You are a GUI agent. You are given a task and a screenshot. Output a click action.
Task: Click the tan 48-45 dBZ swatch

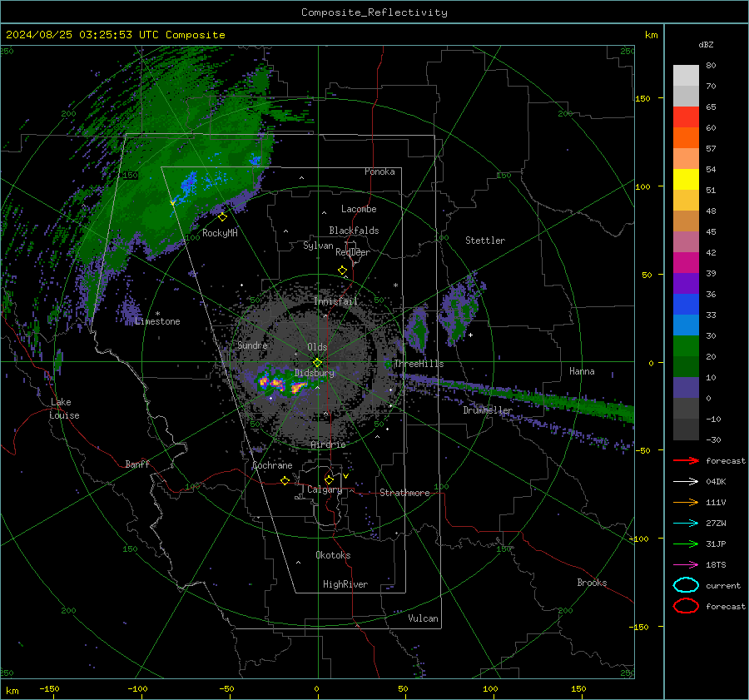[x=686, y=221]
